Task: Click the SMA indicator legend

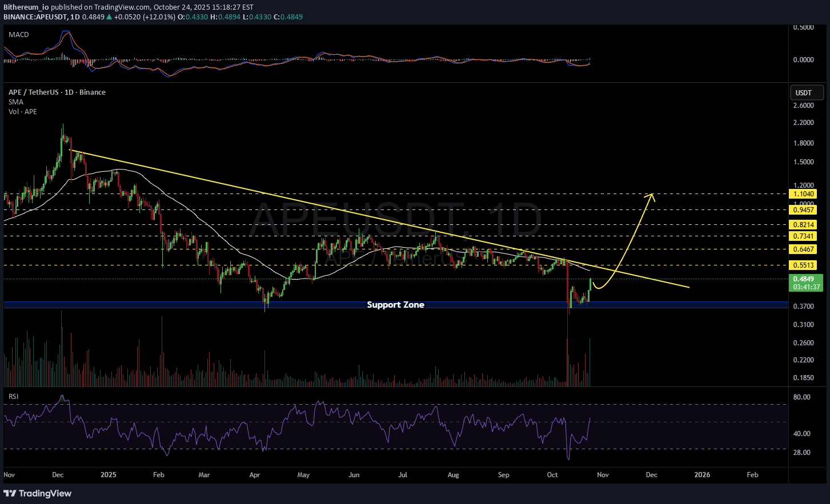Action: [16, 102]
